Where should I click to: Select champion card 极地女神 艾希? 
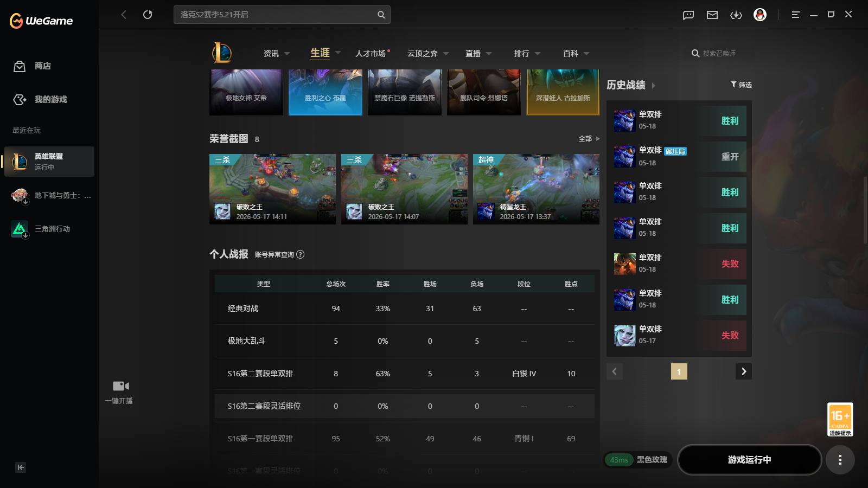(246, 92)
